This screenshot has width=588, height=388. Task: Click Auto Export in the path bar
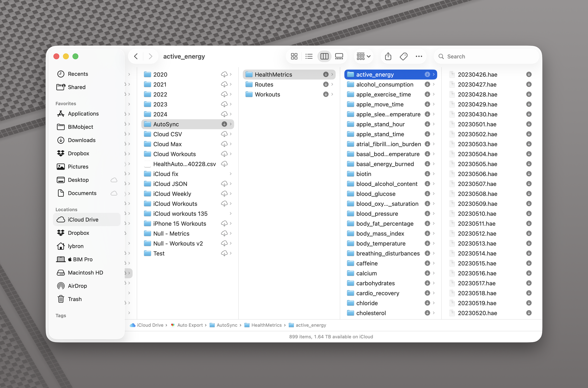pos(190,325)
